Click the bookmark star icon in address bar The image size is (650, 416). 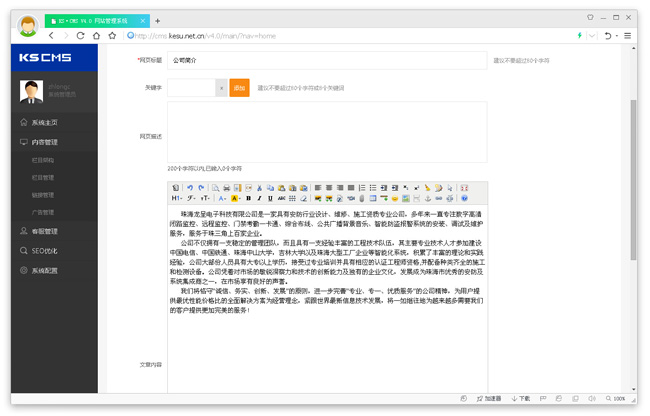coord(112,36)
